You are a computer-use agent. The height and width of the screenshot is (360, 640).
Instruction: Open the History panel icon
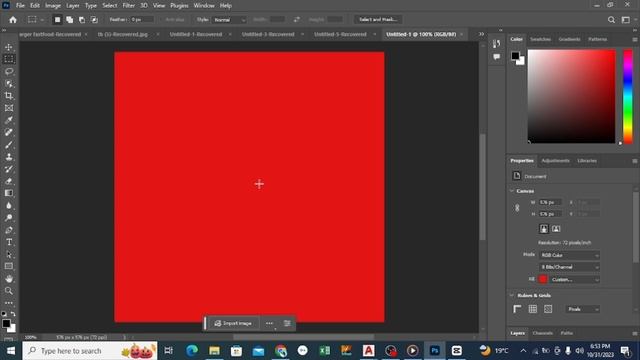click(x=496, y=44)
